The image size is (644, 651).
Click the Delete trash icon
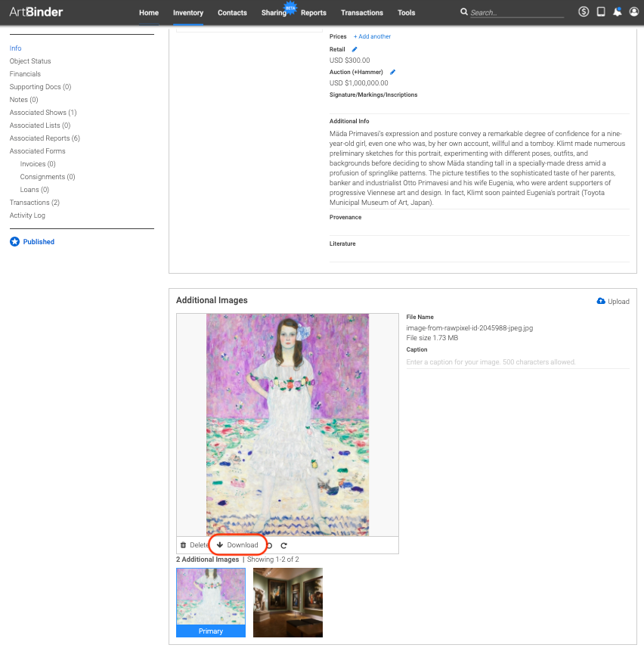183,545
